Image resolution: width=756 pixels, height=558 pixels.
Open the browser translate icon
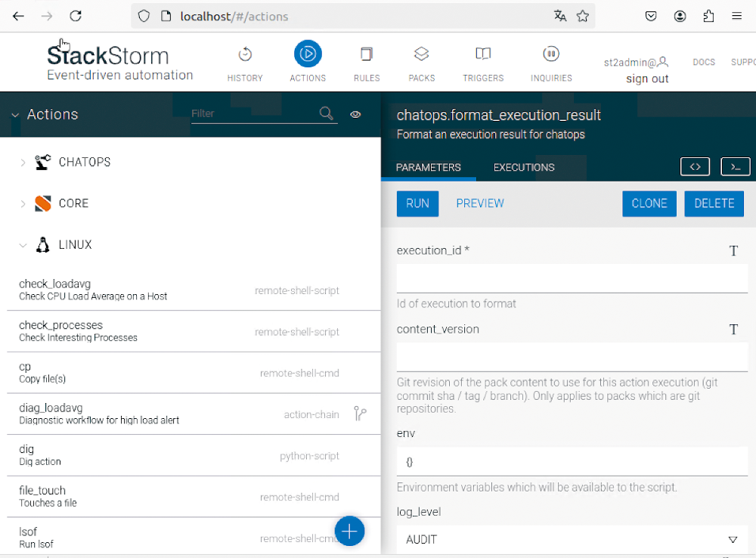point(559,16)
